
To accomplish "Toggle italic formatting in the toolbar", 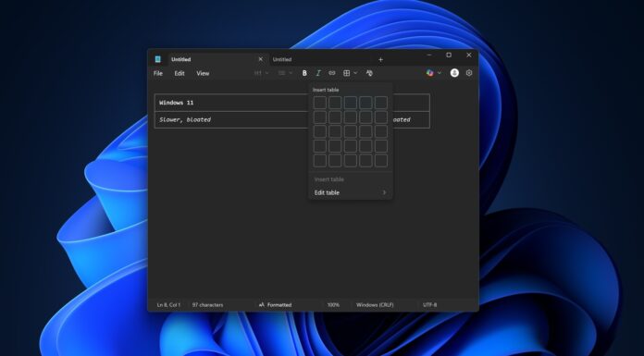I will [318, 73].
